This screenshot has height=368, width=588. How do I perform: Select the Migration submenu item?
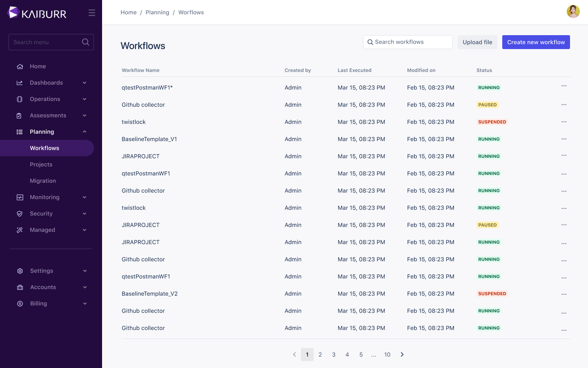point(43,181)
